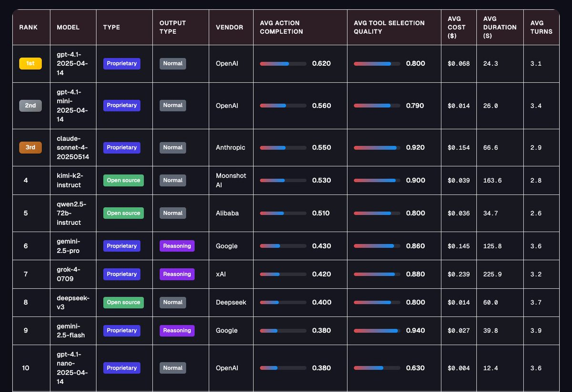Sort by AVG ACTION COMPLETION header

[x=281, y=27]
